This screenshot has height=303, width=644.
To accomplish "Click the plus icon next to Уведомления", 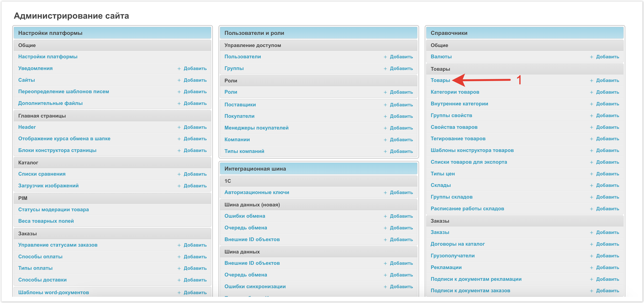I will 179,69.
